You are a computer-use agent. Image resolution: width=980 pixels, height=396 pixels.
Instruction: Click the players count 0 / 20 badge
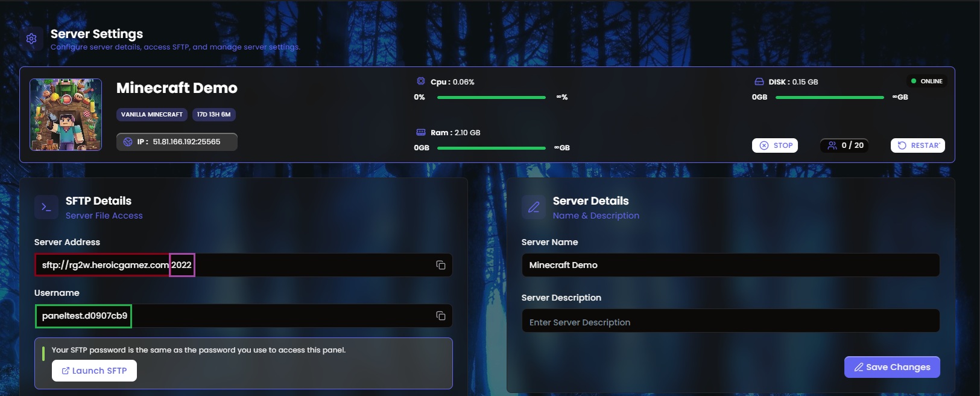tap(845, 145)
